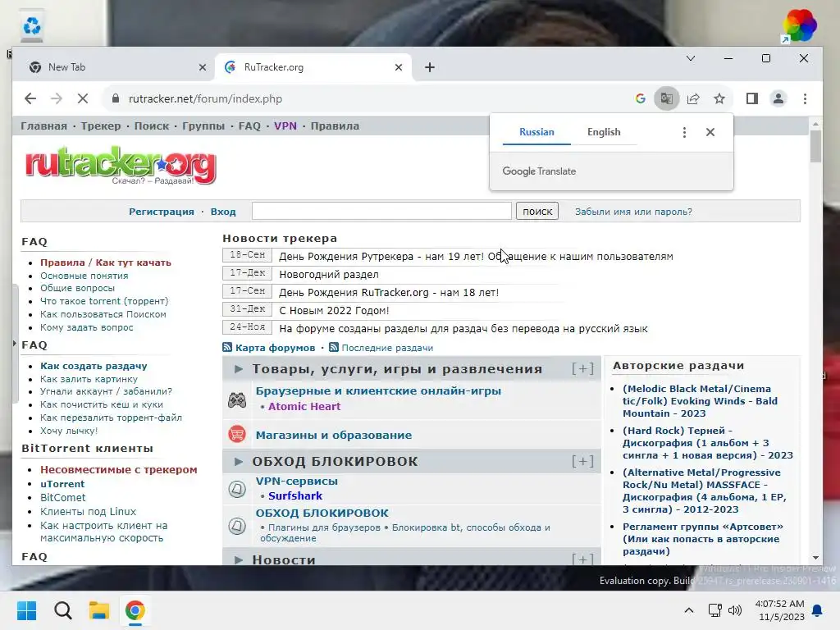Click the gamepad icon for browser games

[237, 400]
